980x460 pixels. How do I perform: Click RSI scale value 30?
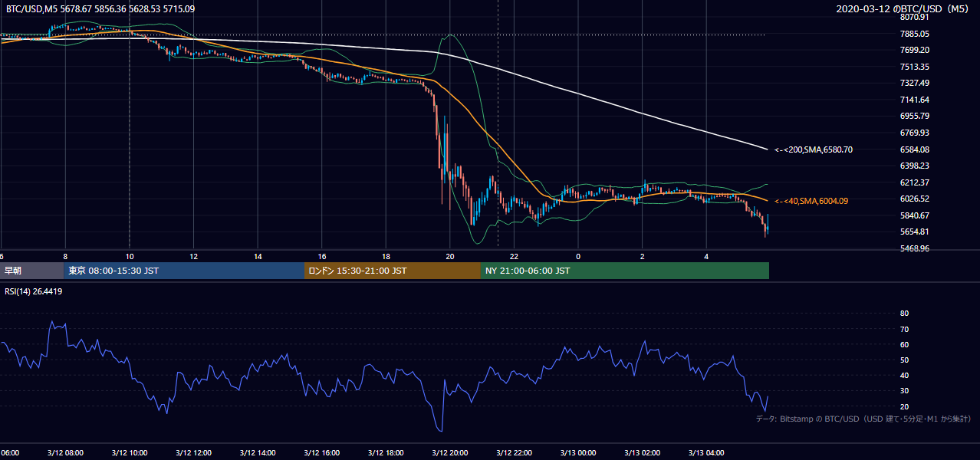(904, 391)
